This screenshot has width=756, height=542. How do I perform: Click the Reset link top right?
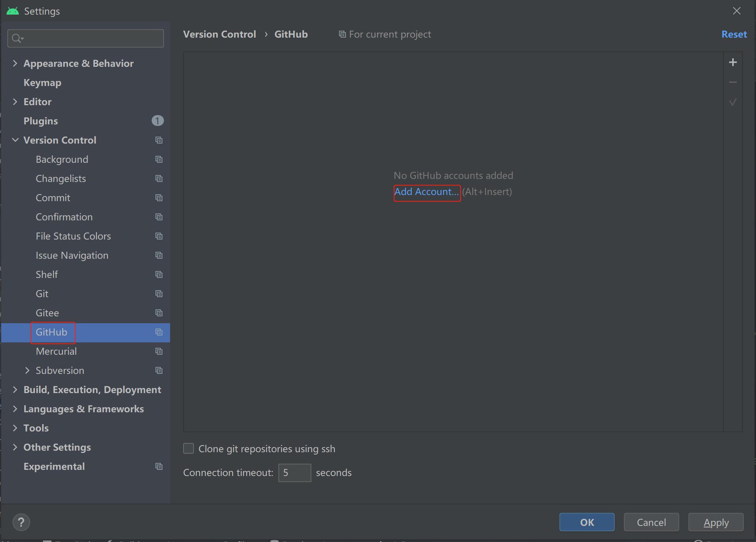pos(734,33)
